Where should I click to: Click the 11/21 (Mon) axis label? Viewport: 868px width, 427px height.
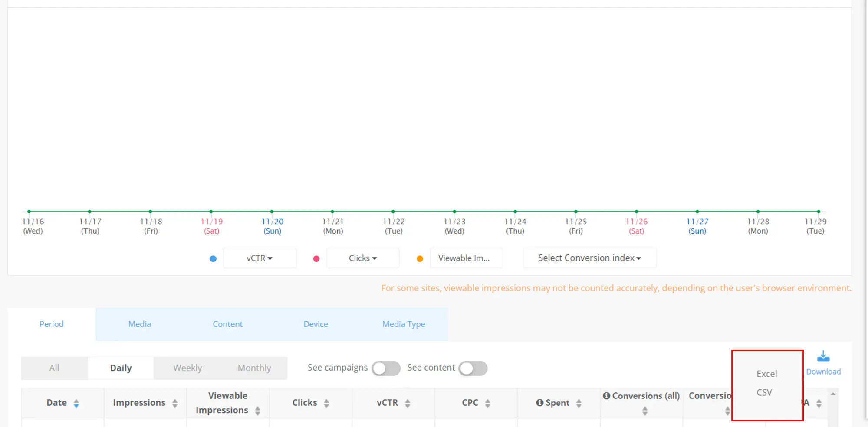coord(333,226)
